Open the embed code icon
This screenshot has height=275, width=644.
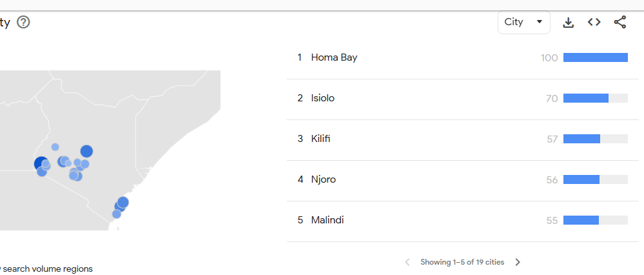tap(594, 23)
